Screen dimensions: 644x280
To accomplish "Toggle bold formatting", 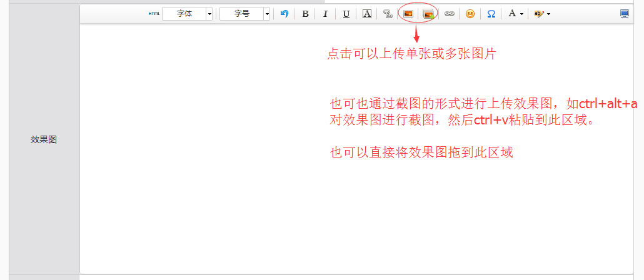I will [x=305, y=14].
